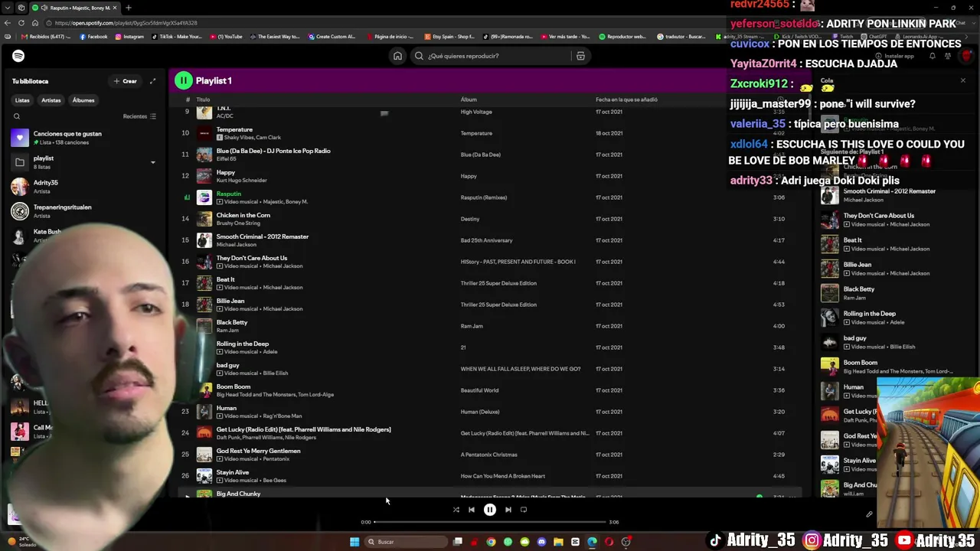Click the search magnifier in the library
The image size is (980, 551).
tap(17, 116)
